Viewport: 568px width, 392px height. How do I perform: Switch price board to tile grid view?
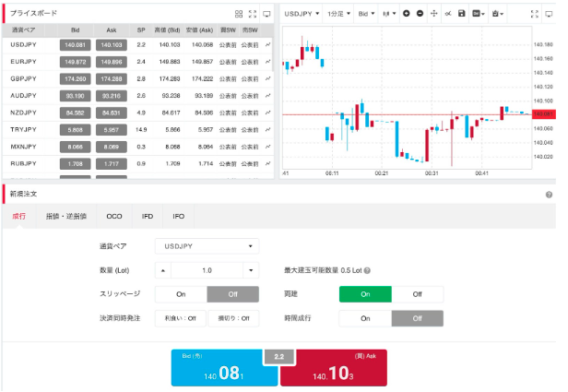239,15
